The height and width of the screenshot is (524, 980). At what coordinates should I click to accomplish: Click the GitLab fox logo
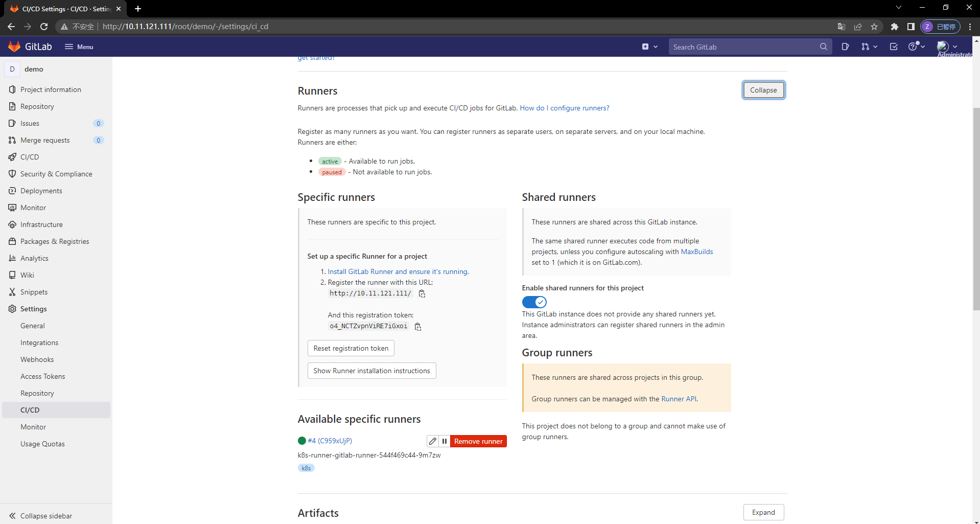[x=14, y=47]
